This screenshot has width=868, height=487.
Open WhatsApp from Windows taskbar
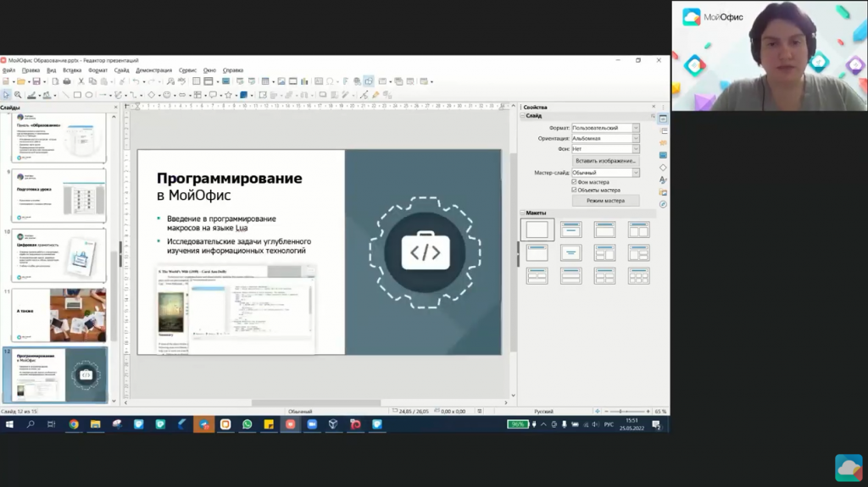247,424
